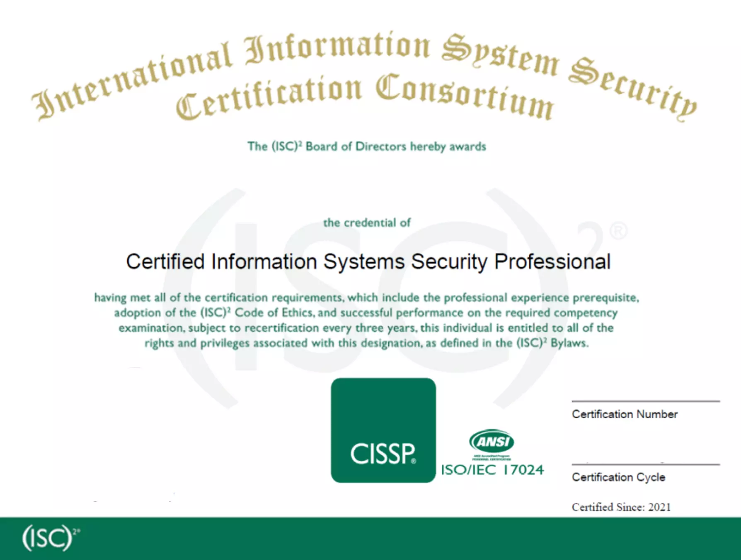
Task: Select the registered trademark symbol in watermark
Action: pos(618,232)
